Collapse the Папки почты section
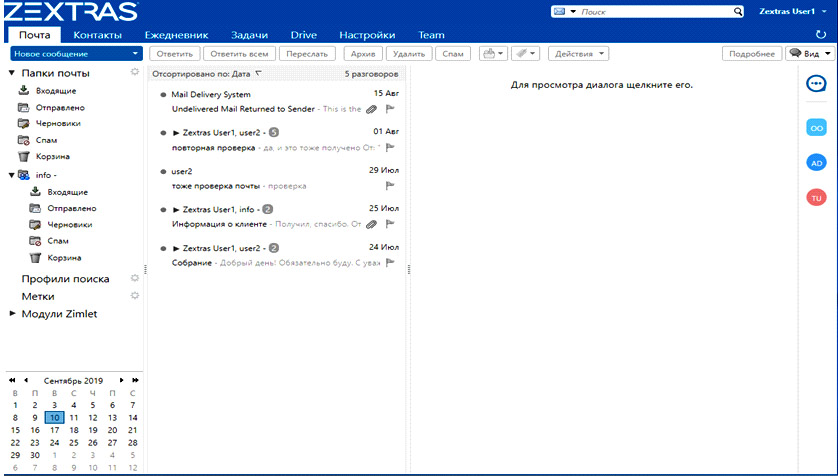Screen dimensions: 838x476 coord(12,73)
